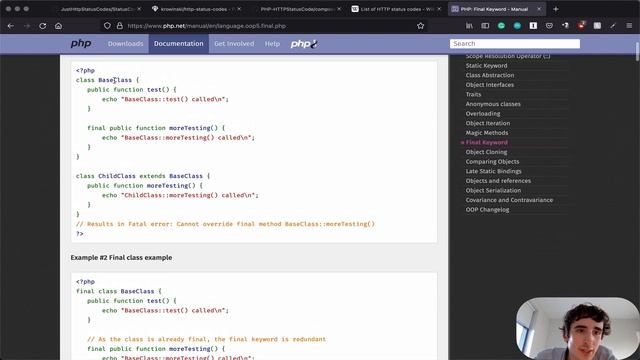The height and width of the screenshot is (360, 640).
Task: Open the Get Involved menu item
Action: pos(234,44)
